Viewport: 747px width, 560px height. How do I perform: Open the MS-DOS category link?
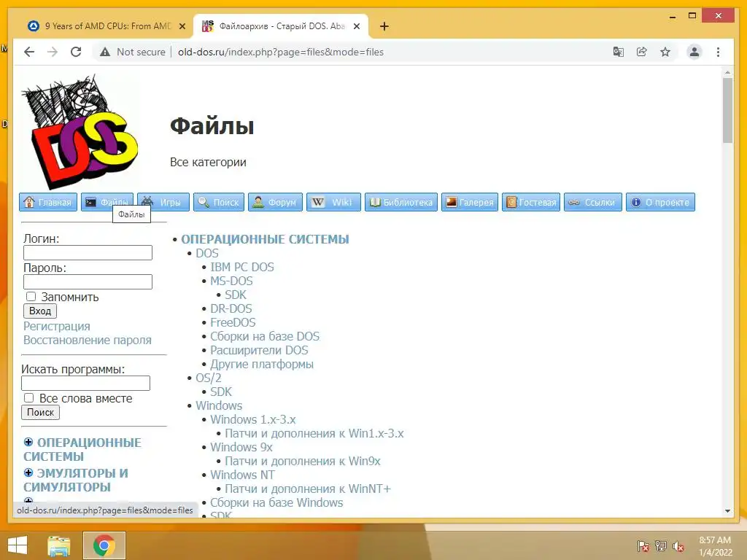pos(231,281)
